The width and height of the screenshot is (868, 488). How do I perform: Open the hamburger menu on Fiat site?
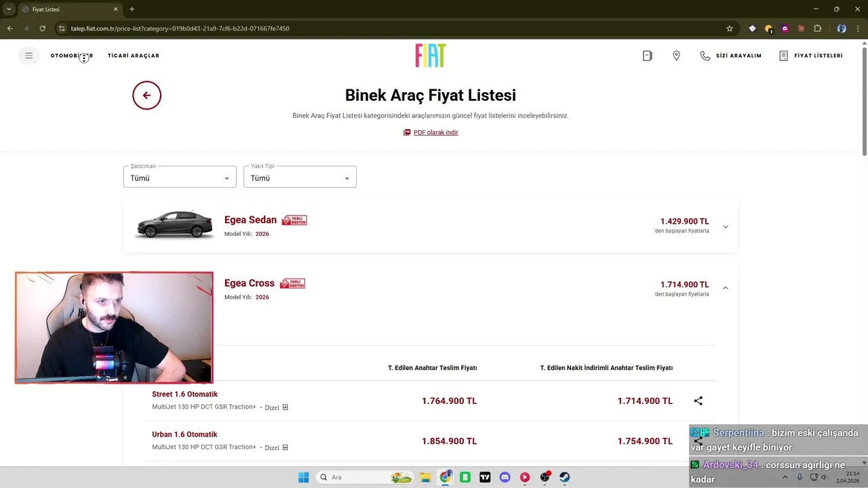point(28,56)
